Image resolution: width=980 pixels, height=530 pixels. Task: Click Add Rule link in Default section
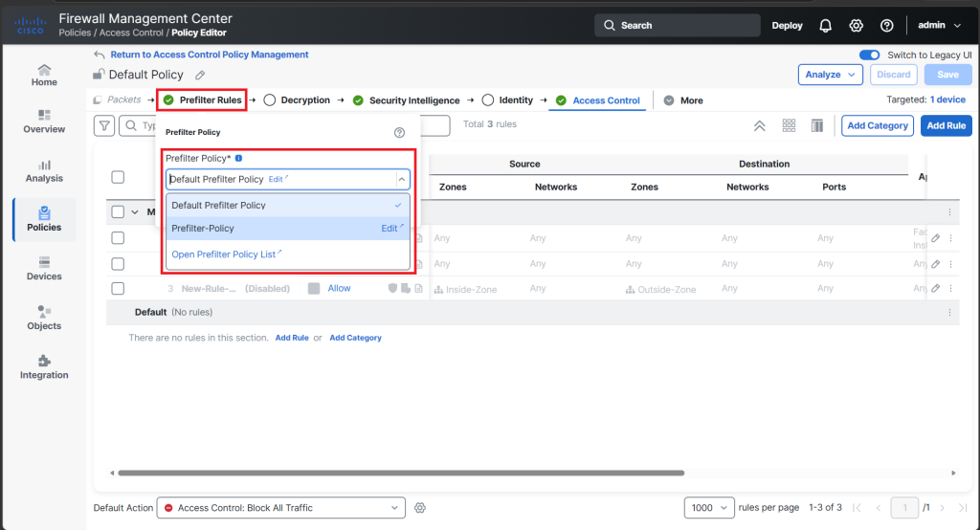click(x=292, y=338)
